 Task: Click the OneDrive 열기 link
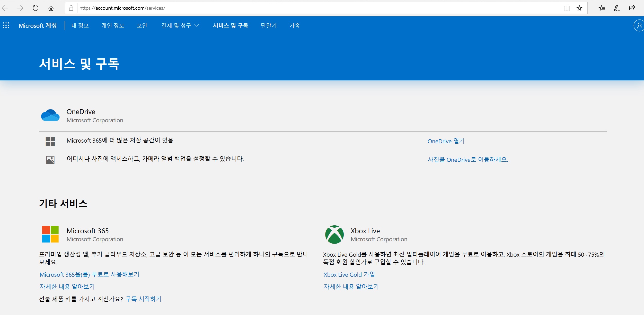446,141
